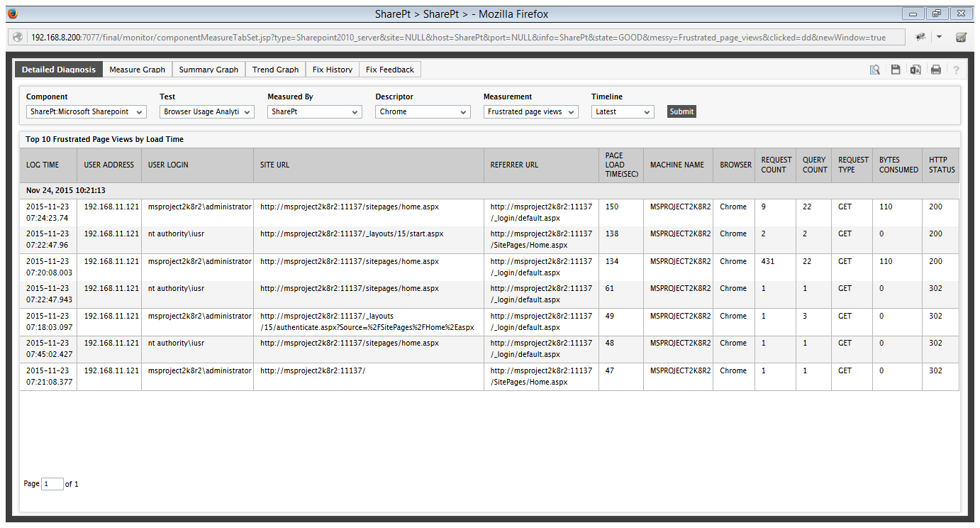Click the REQUEST COUNT column header
The width and height of the screenshot is (980, 528).
point(776,165)
